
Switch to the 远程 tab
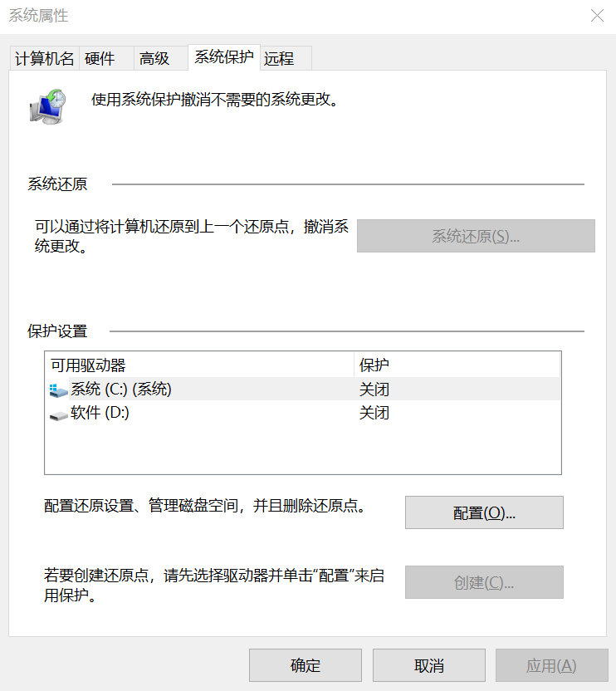[x=286, y=58]
